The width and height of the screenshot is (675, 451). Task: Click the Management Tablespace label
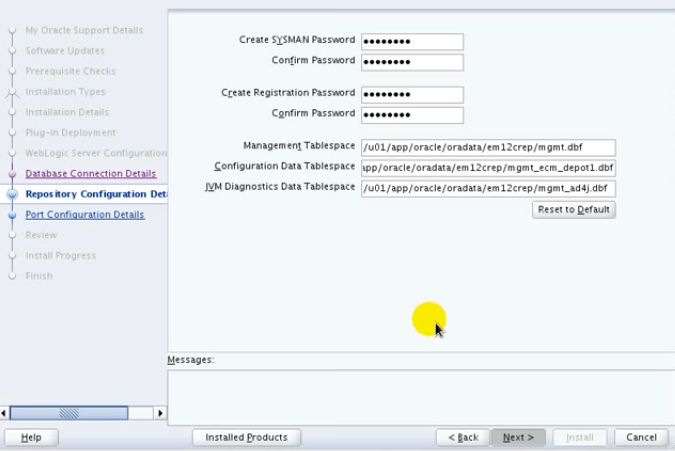[299, 146]
